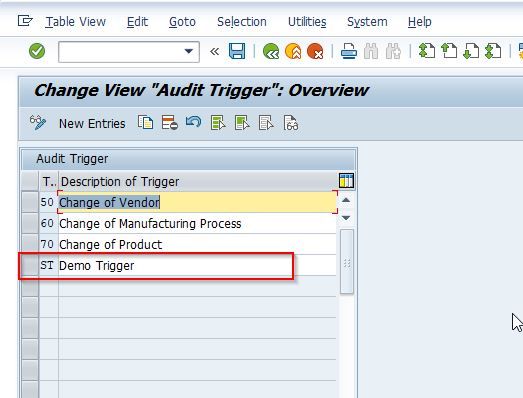Click the green Enter checkmark icon
Screen dimensions: 523x398
pyautogui.click(x=37, y=51)
